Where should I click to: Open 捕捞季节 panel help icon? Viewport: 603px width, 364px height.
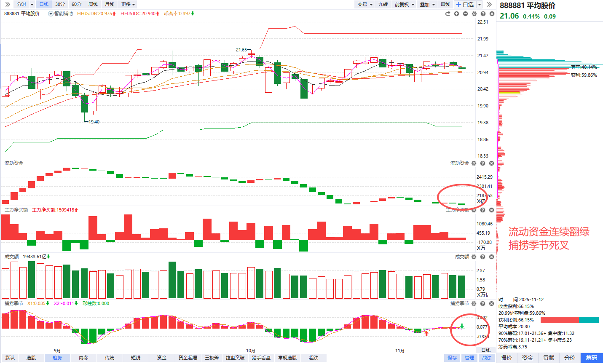tap(483, 303)
